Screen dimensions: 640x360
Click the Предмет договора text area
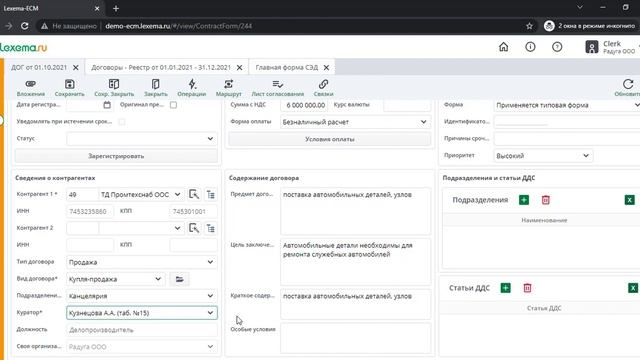[356, 211]
